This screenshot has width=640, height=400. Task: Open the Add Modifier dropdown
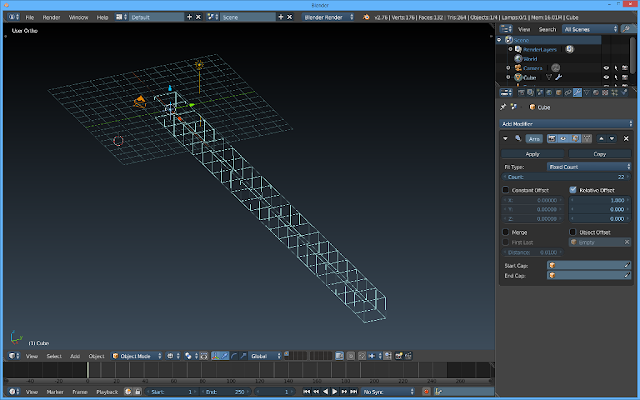click(566, 123)
